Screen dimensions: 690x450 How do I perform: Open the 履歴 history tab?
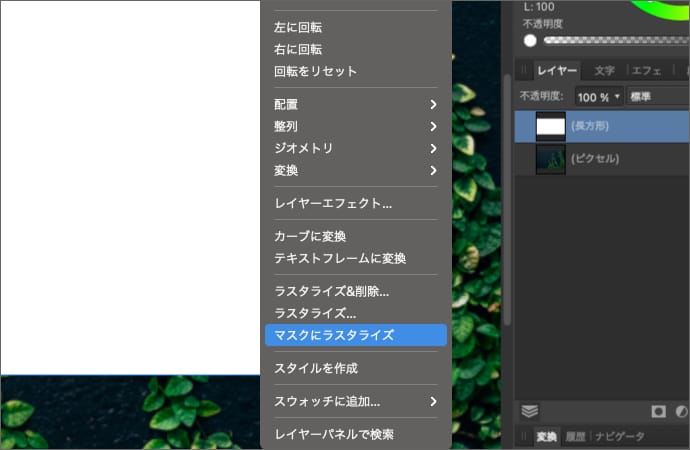click(575, 436)
